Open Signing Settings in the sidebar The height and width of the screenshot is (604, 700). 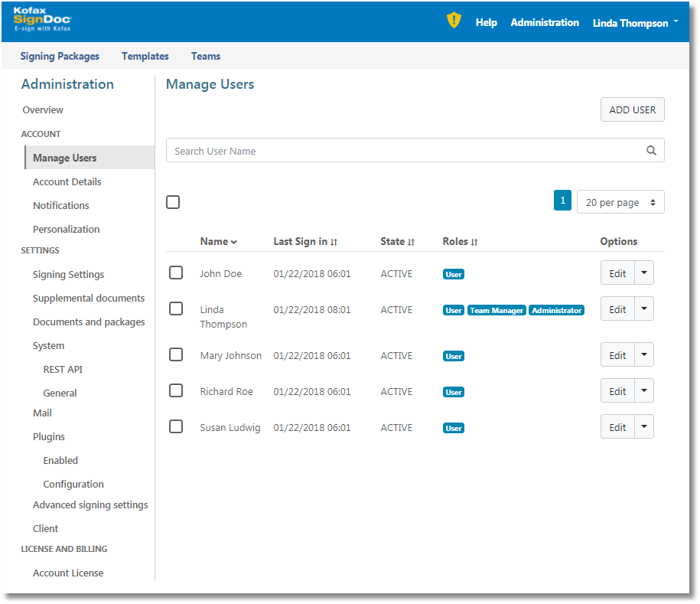pyautogui.click(x=68, y=274)
